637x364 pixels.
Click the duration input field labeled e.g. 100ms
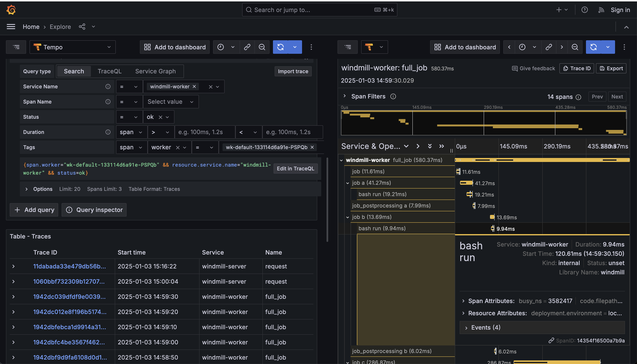tap(205, 132)
